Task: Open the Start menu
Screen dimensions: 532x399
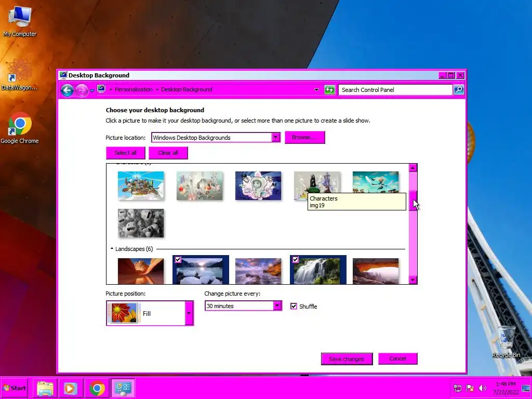Action: point(15,388)
